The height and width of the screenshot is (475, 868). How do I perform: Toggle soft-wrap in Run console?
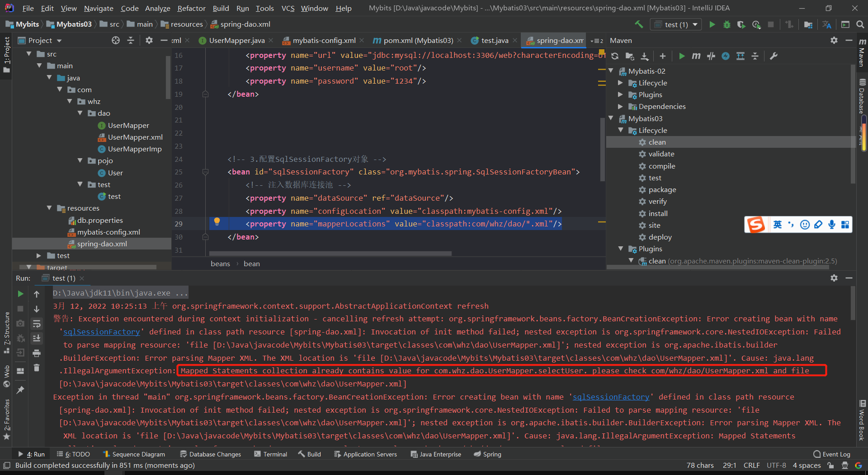[x=37, y=324]
